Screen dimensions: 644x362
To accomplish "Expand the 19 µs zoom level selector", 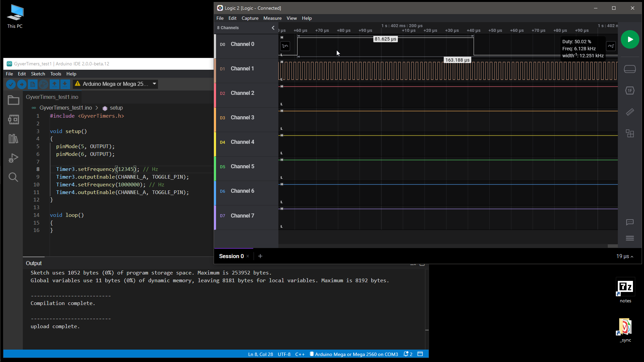I will [625, 256].
